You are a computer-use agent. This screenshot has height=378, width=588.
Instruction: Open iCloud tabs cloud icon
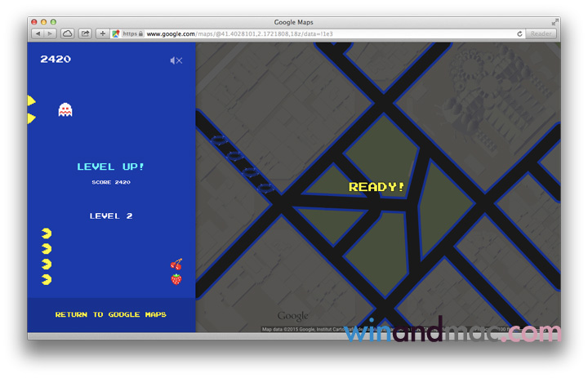tap(68, 33)
